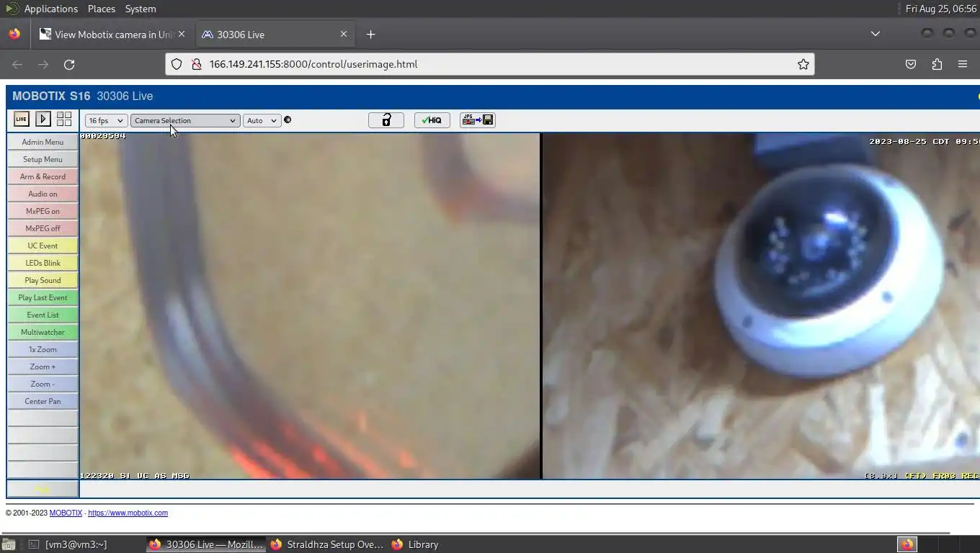Viewport: 980px width, 553px height.
Task: Open the MOBOTIX footer link
Action: tap(66, 513)
